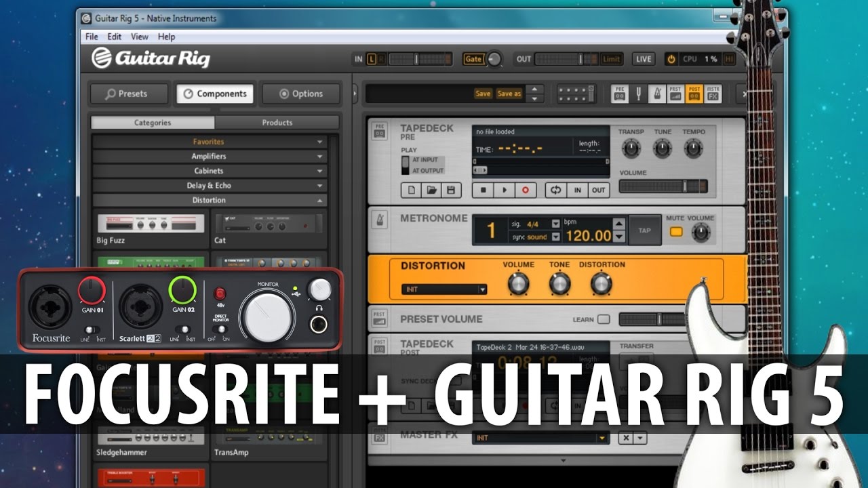Click the Tune knob in Tapedeck Pre
The width and height of the screenshot is (868, 488).
pyautogui.click(x=663, y=148)
